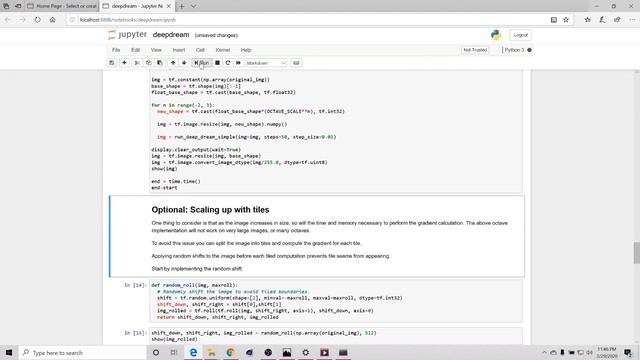Open the tab list chevron
The image size is (640, 360).
[x=193, y=6]
